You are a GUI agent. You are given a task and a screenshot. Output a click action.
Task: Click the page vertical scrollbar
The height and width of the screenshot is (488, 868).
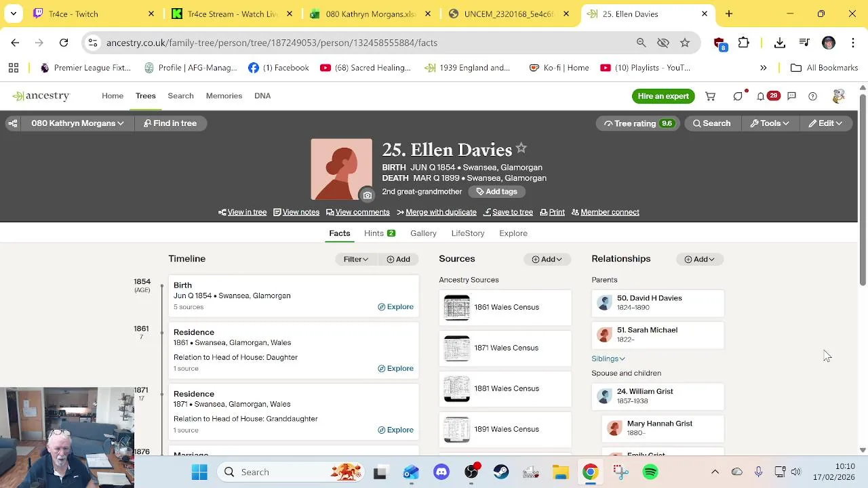point(863,190)
